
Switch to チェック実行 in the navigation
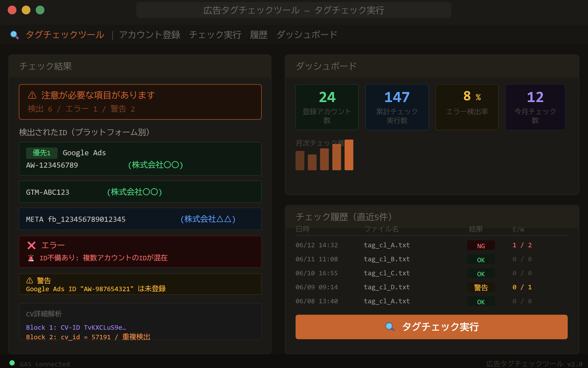coord(215,35)
